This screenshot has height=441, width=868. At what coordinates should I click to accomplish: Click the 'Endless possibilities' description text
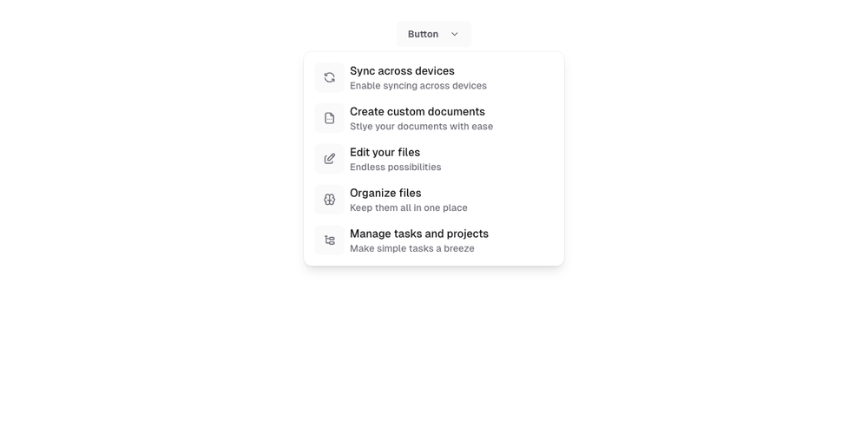395,168
